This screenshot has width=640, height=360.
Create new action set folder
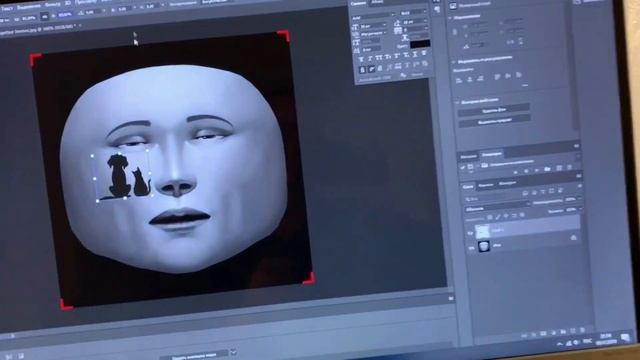coord(548,169)
